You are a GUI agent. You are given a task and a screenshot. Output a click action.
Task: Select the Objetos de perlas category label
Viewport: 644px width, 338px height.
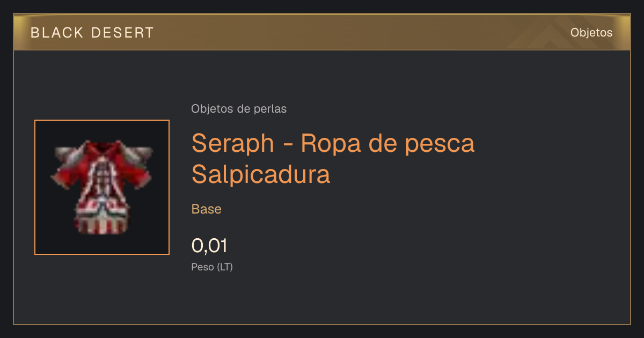pyautogui.click(x=239, y=109)
